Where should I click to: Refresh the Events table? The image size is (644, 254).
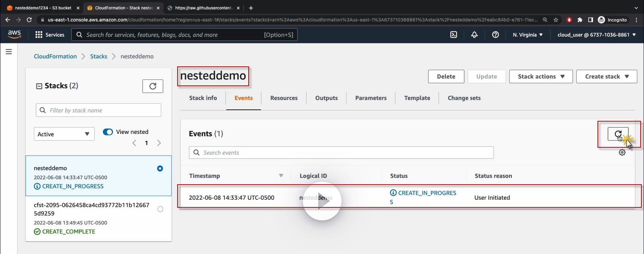(618, 134)
